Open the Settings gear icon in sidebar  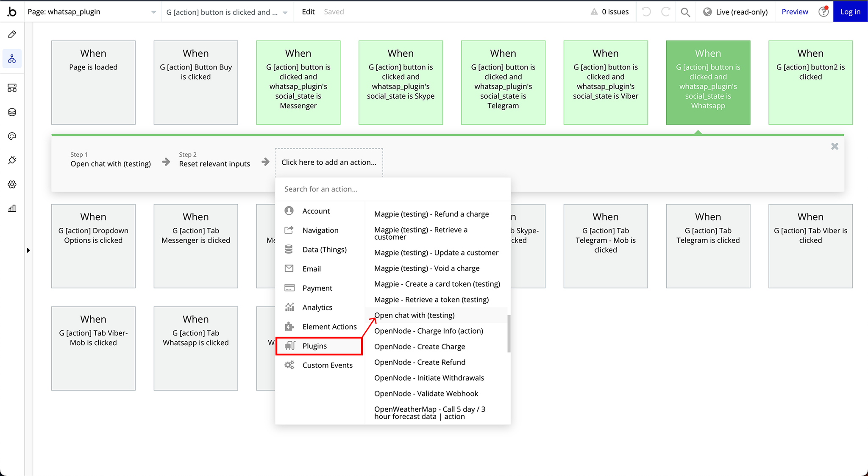click(12, 184)
